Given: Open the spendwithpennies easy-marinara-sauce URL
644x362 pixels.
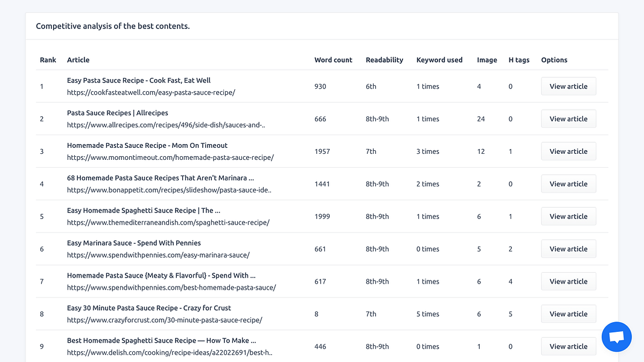Looking at the screenshot, I should coord(158,255).
